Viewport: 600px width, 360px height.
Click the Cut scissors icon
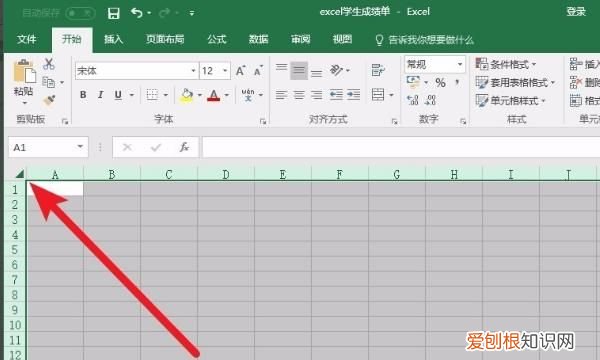(49, 64)
